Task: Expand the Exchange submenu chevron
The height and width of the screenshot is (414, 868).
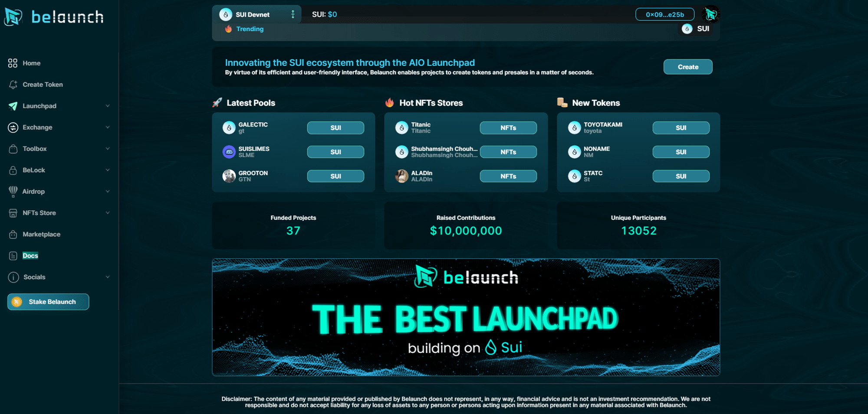Action: point(108,127)
